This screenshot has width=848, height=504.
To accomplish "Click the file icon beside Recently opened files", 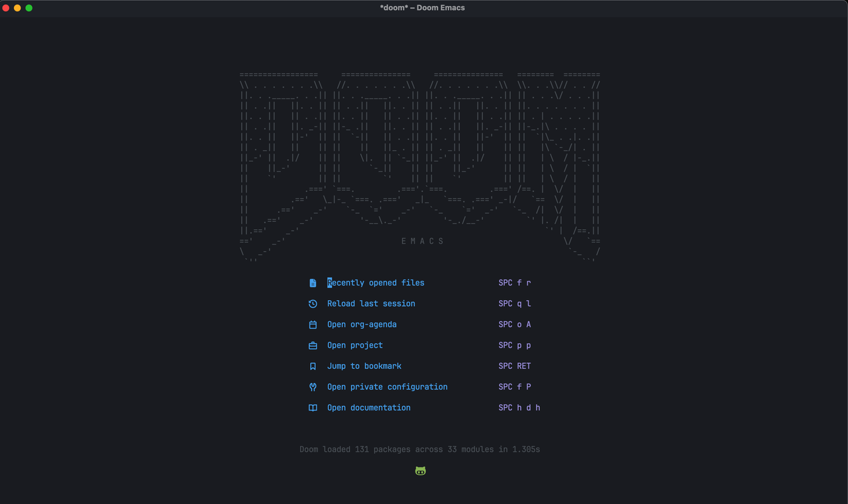I will 312,282.
